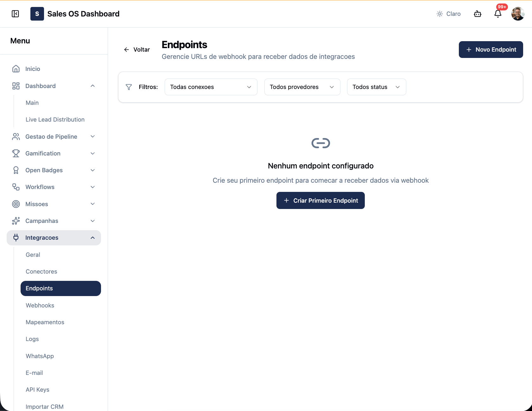The height and width of the screenshot is (411, 532).
Task: Click the Menu sidebar heading
Action: [20, 41]
